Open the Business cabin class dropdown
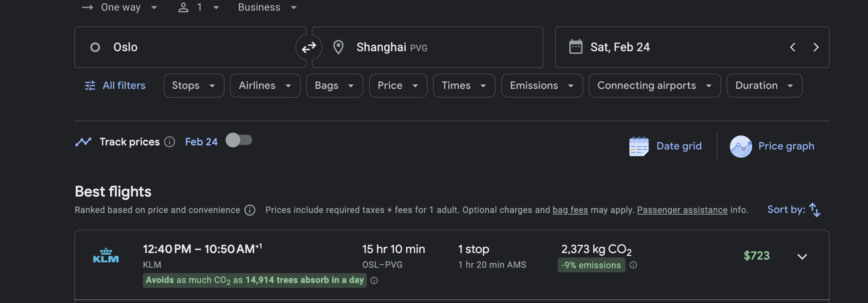Image resolution: width=868 pixels, height=303 pixels. pos(267,7)
